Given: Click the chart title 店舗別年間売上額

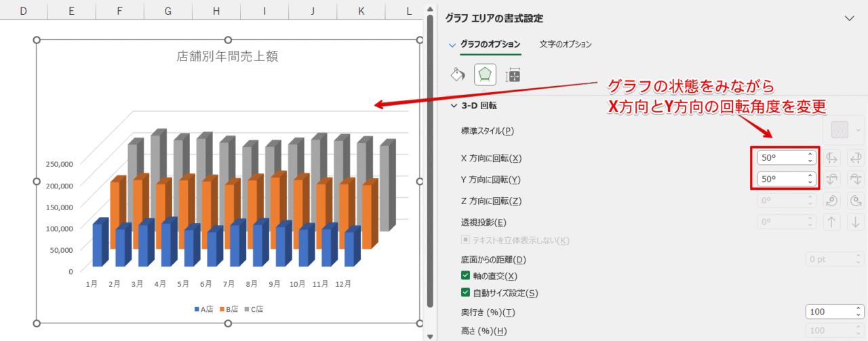Looking at the screenshot, I should (x=227, y=57).
